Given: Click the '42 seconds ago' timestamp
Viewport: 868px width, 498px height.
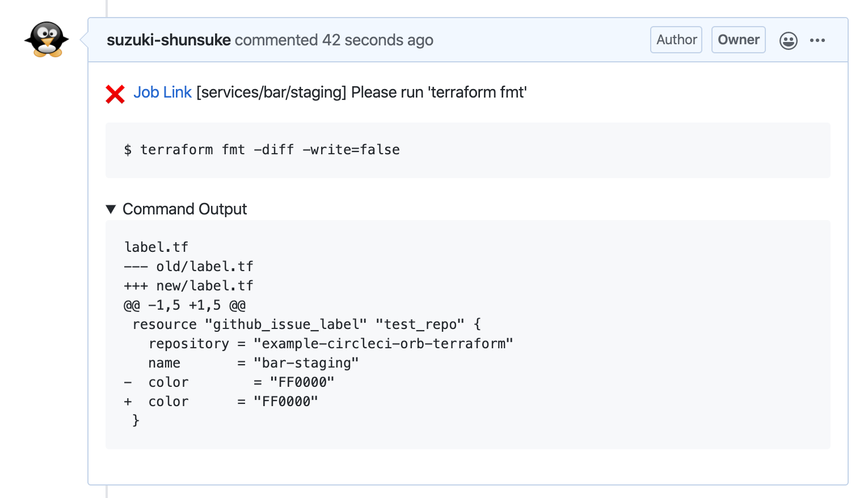Looking at the screenshot, I should (x=377, y=40).
